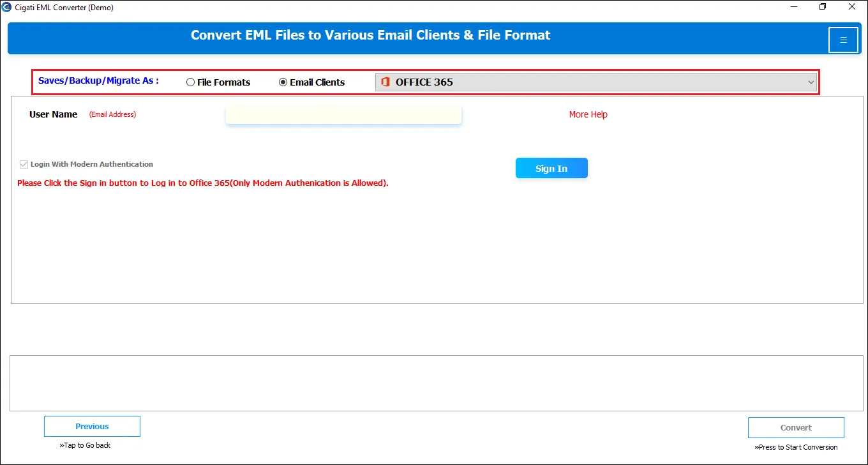Click the 'Convert EML Files' banner heading
Image resolution: width=868 pixels, height=465 pixels.
coord(370,35)
